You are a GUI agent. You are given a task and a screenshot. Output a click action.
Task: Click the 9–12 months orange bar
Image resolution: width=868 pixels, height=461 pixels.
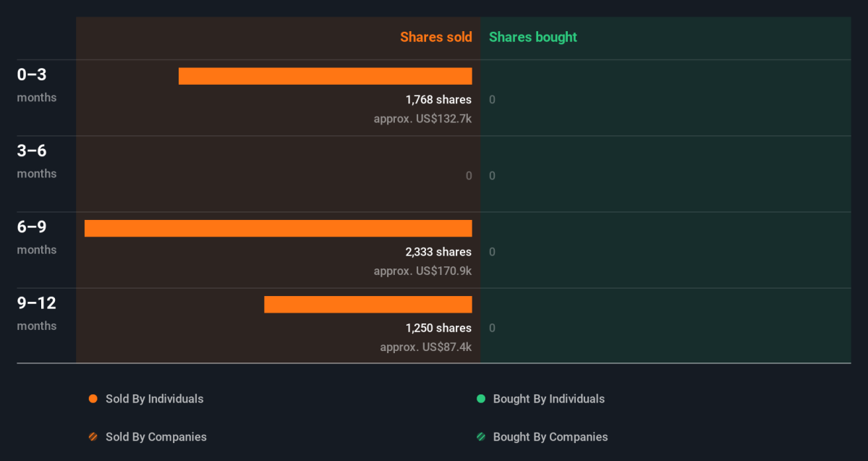click(368, 305)
